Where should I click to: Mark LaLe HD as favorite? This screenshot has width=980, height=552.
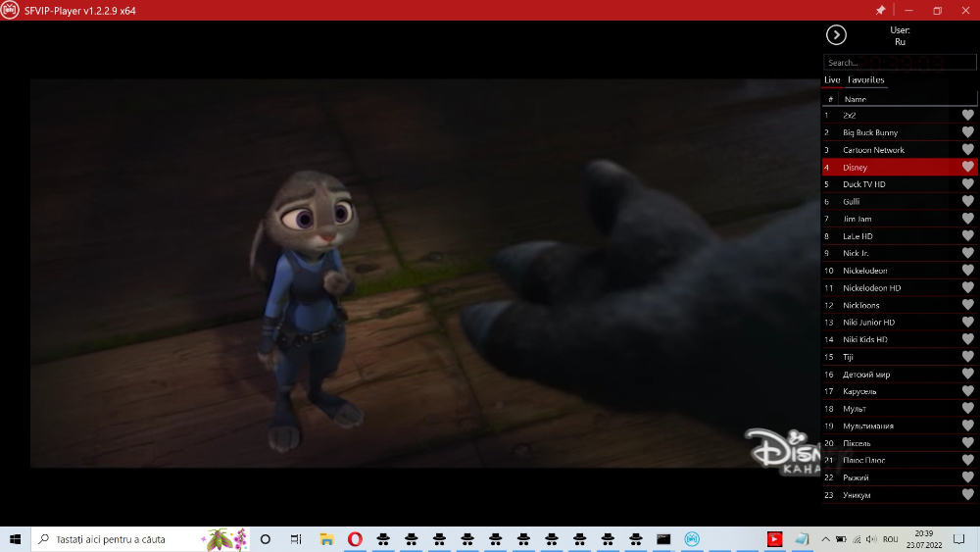(x=967, y=235)
